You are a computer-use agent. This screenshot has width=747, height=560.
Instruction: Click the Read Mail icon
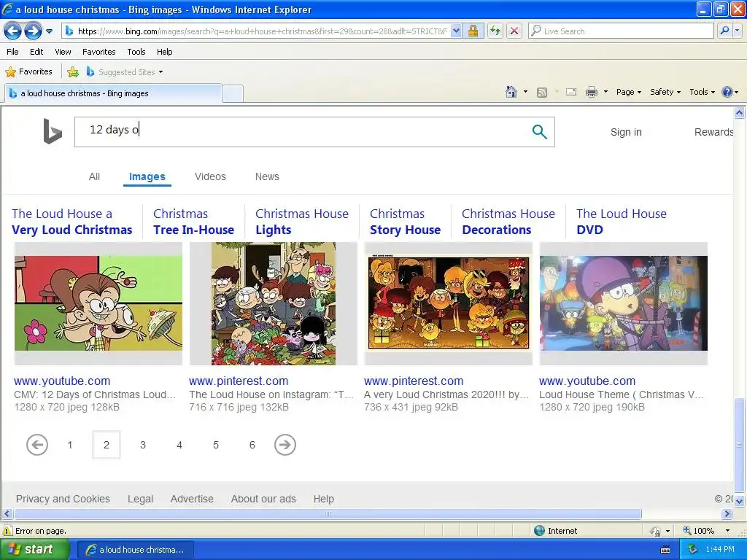point(571,92)
